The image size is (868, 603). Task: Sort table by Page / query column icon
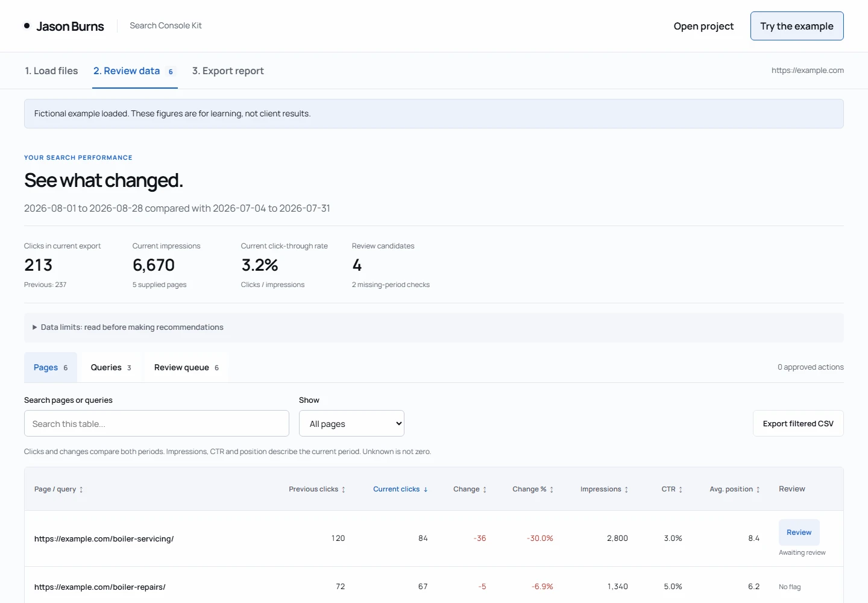(x=81, y=490)
